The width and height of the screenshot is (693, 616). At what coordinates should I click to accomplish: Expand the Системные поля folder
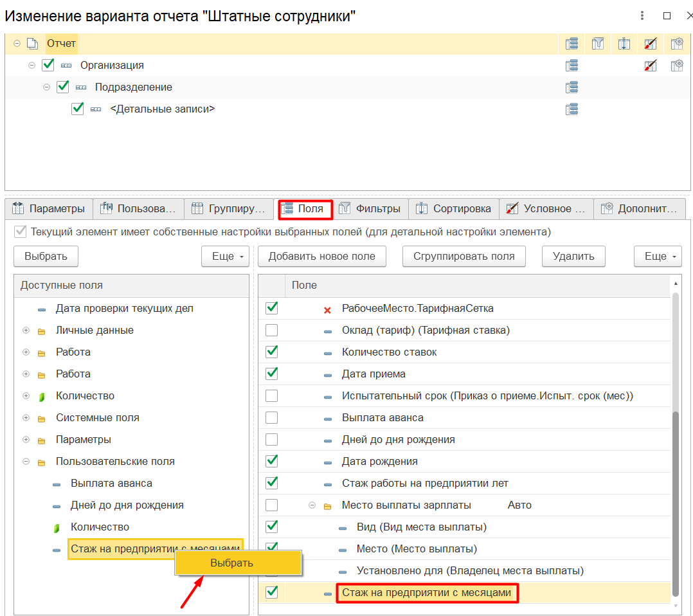pyautogui.click(x=26, y=417)
